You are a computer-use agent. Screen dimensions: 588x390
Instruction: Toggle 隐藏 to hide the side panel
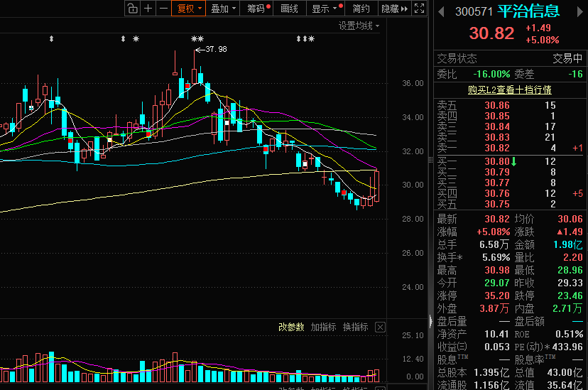pos(393,9)
